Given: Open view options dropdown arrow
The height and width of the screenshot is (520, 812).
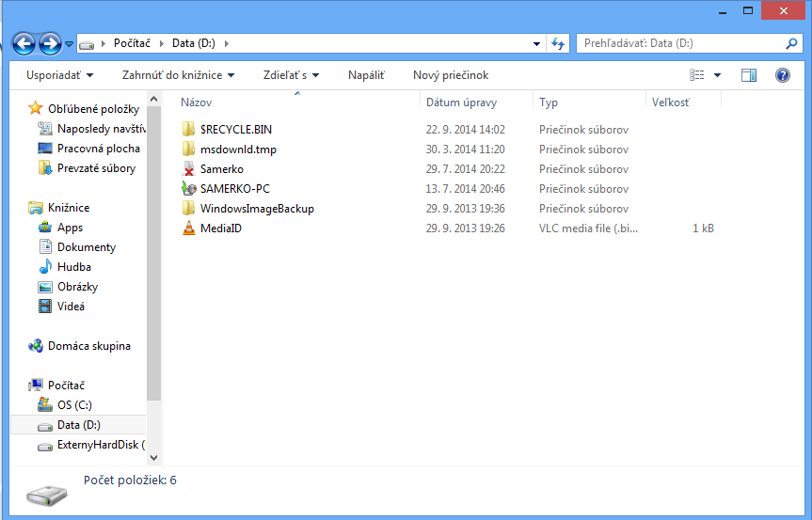Looking at the screenshot, I should point(717,75).
